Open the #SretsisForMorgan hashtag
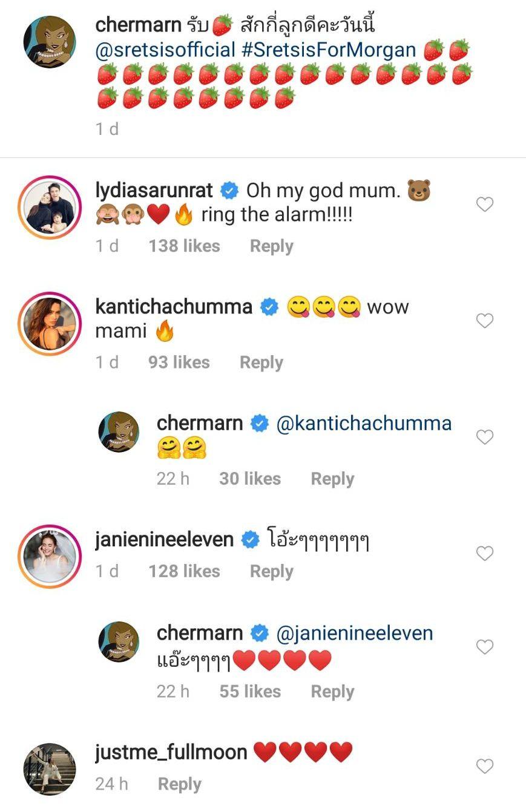This screenshot has height=812, width=526. [329, 50]
